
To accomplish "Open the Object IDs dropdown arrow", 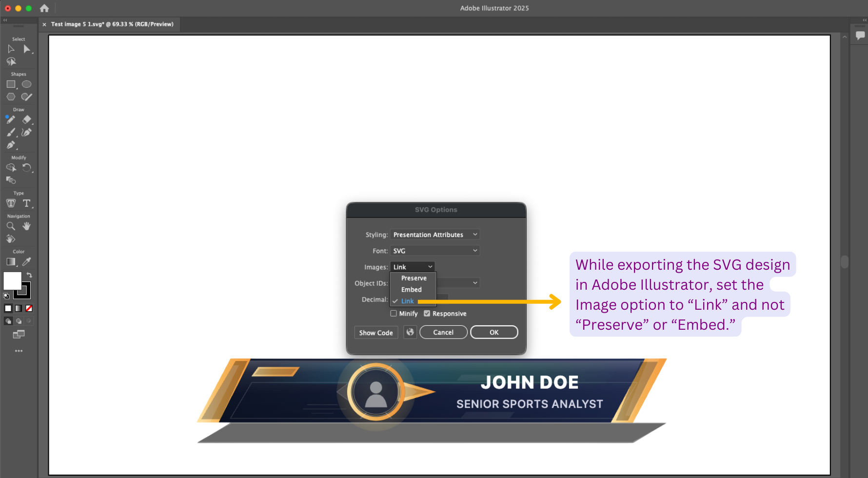I will [x=475, y=283].
